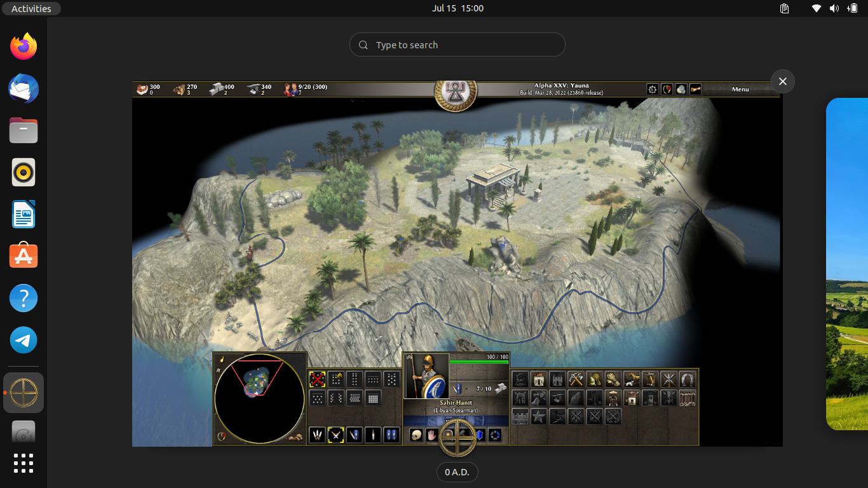This screenshot has width=868, height=488.
Task: Set standground stance (two shields icon)
Action: click(391, 435)
